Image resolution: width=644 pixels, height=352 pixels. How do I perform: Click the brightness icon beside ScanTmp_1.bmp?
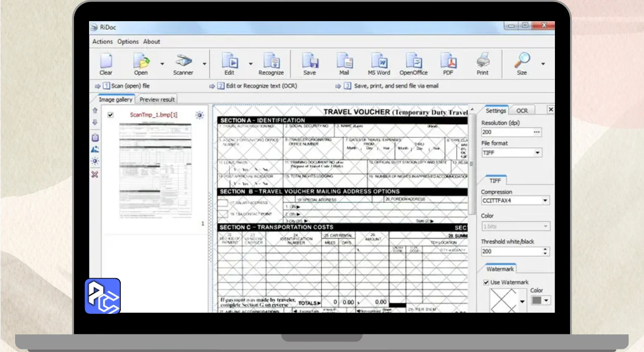tap(200, 115)
